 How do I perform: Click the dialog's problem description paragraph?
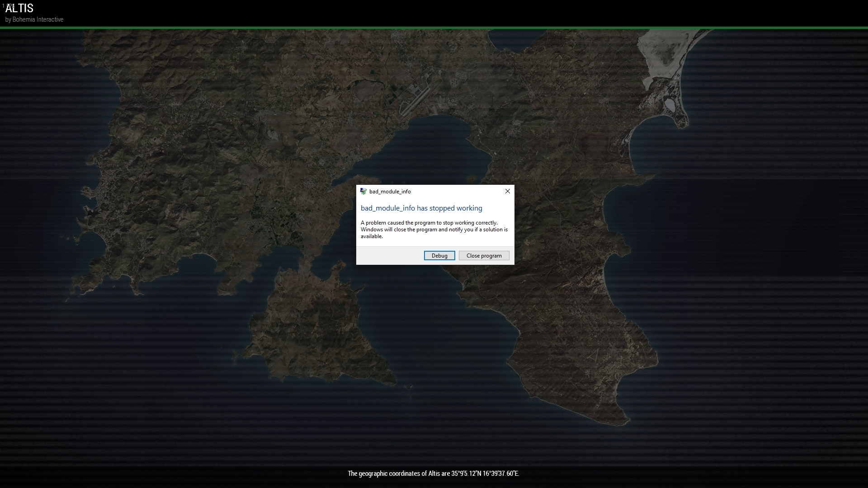point(434,230)
